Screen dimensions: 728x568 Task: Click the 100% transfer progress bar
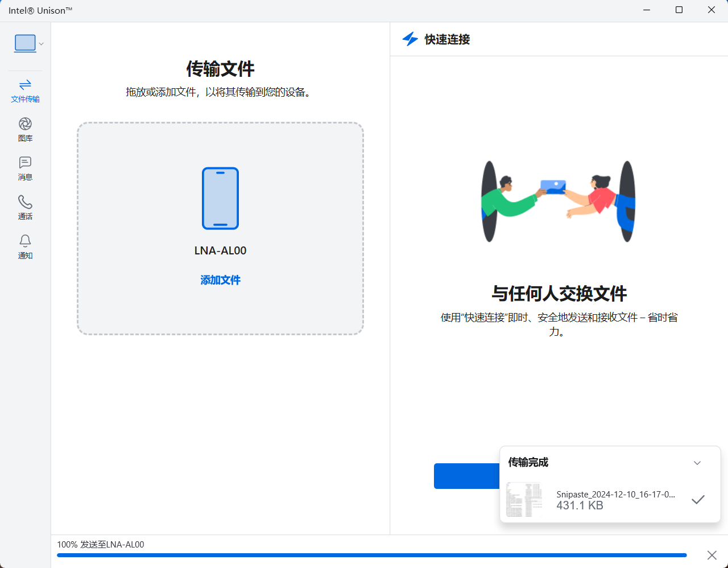tap(372, 555)
